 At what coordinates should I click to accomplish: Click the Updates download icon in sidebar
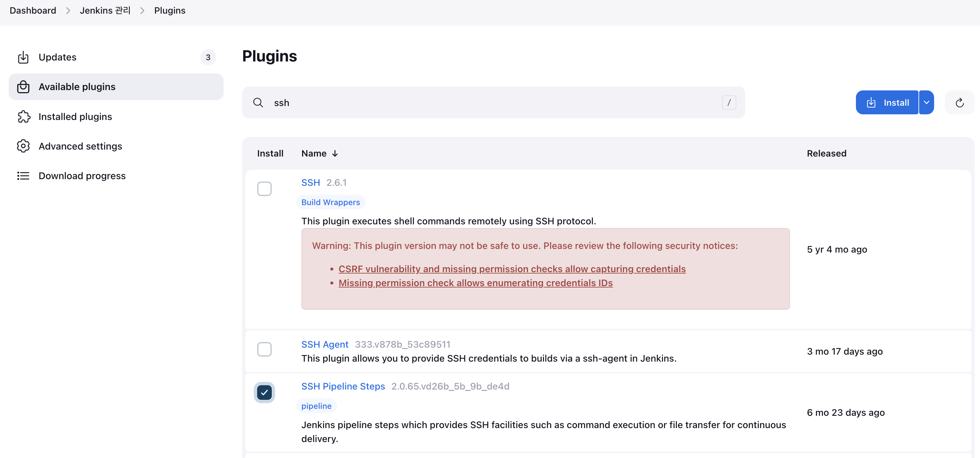[x=23, y=57]
